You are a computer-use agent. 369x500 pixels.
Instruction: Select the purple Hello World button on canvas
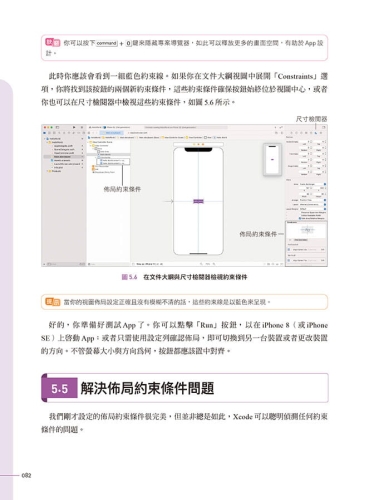pos(198,201)
